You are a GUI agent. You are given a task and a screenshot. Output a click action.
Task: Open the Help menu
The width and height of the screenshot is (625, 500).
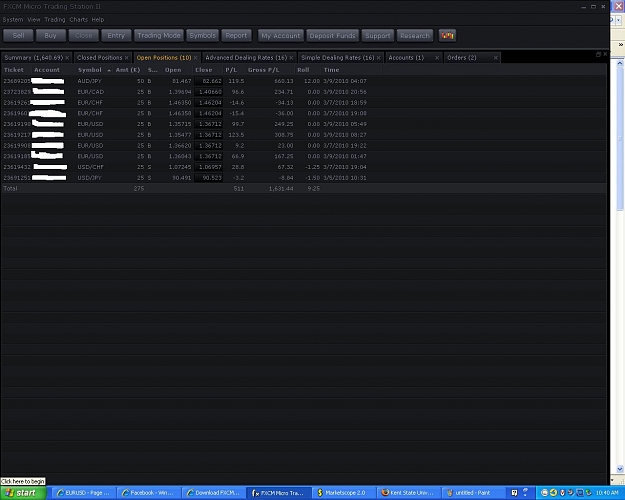98,20
